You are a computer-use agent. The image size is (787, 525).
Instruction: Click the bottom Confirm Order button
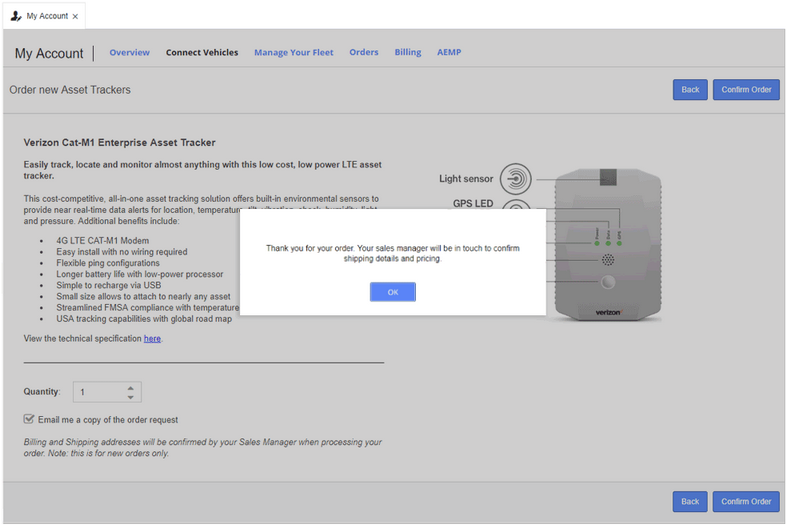pyautogui.click(x=746, y=501)
